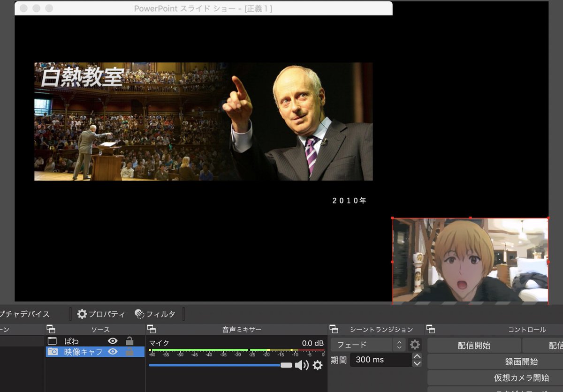563x392 pixels.
Task: Pop out the ソース dock with its float icon
Action: coord(51,330)
